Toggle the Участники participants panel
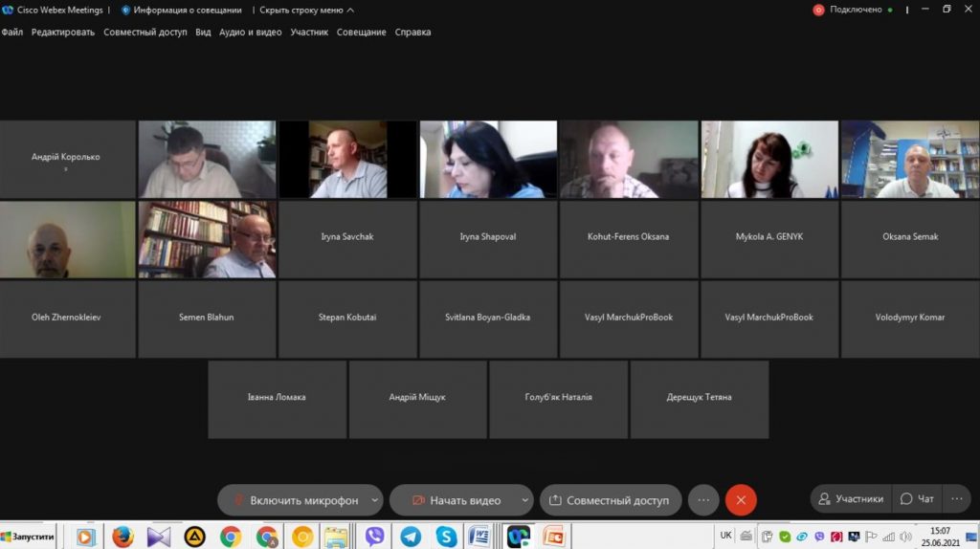Screen dimensions: 980x549 [850, 499]
